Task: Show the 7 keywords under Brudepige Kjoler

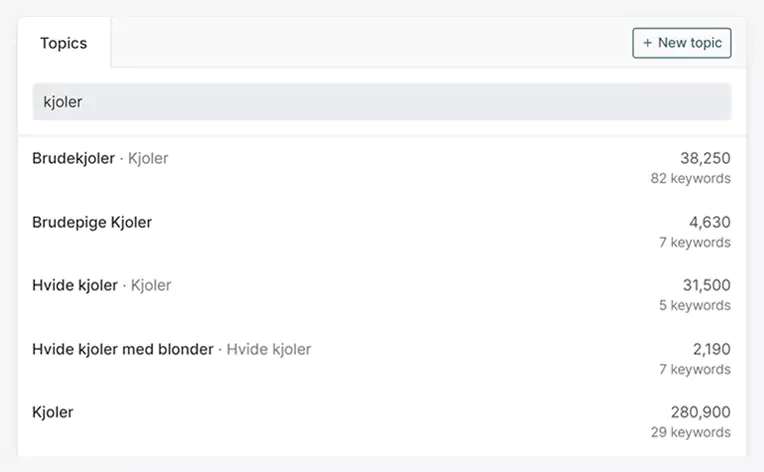Action: pos(694,243)
